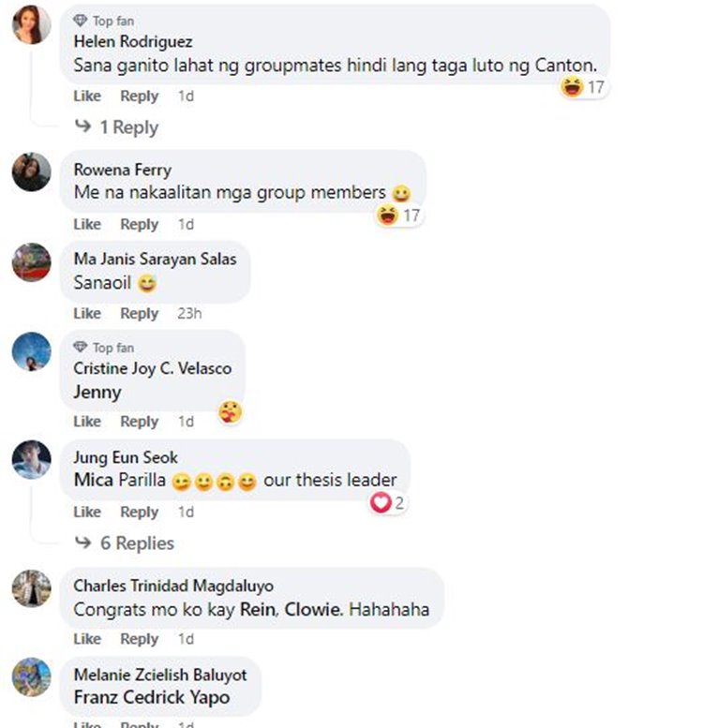Like Charles Trinidad Magdaluyo's comment
This screenshot has height=728, width=703.
(87, 639)
